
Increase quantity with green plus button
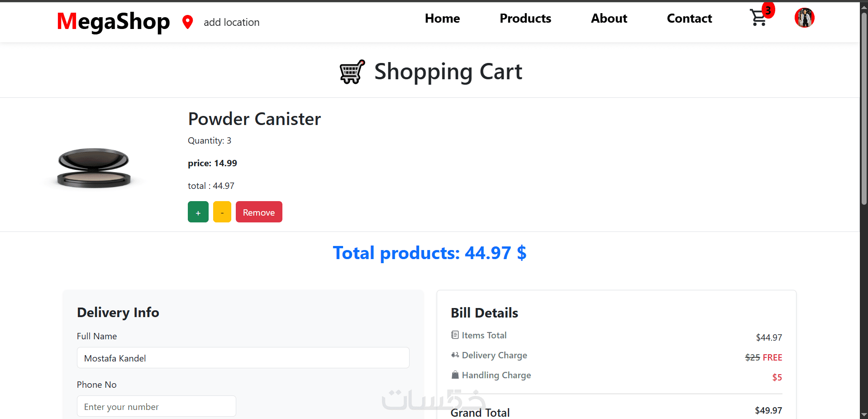[198, 212]
